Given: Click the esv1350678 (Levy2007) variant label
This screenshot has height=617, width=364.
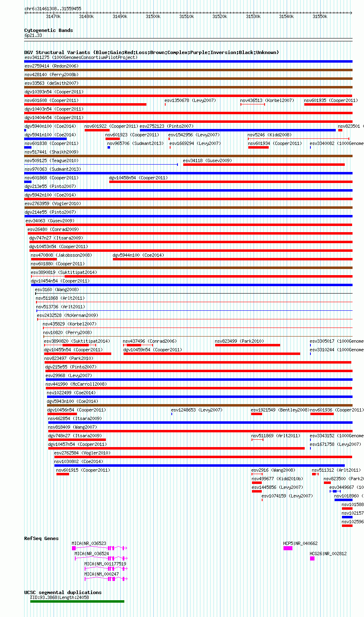Looking at the screenshot, I should (191, 100).
